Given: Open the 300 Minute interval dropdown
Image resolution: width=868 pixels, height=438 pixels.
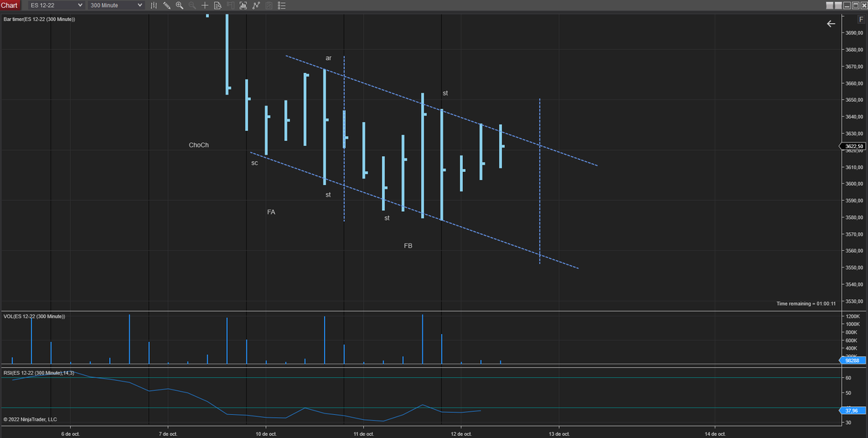Looking at the screenshot, I should click(x=116, y=5).
